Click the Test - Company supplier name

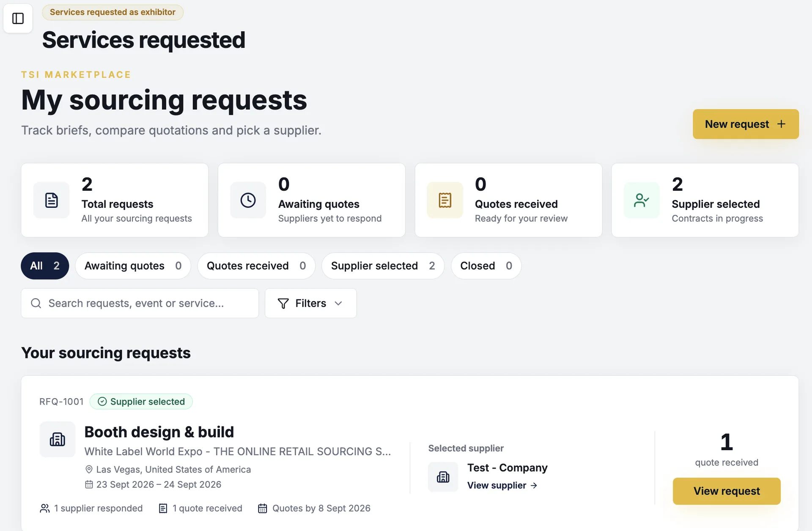507,468
